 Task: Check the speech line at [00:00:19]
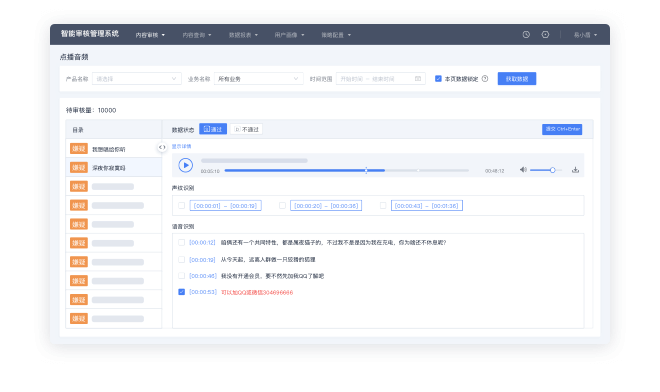pos(181,259)
